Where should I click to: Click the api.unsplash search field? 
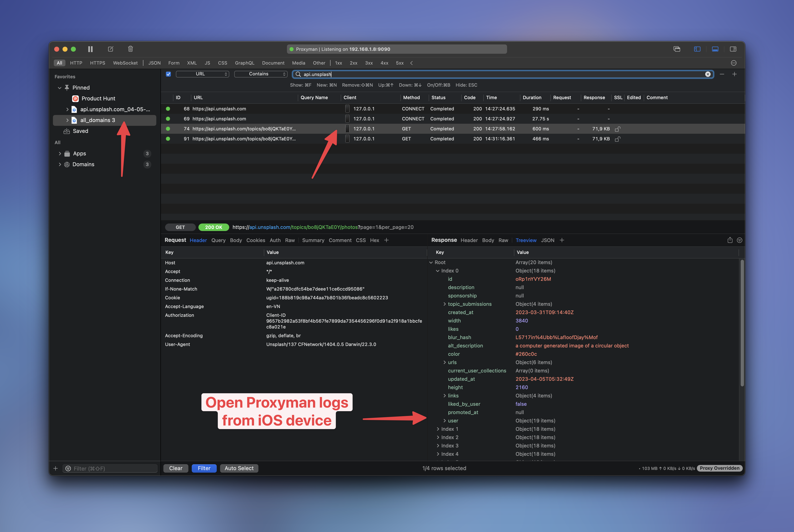(502, 74)
